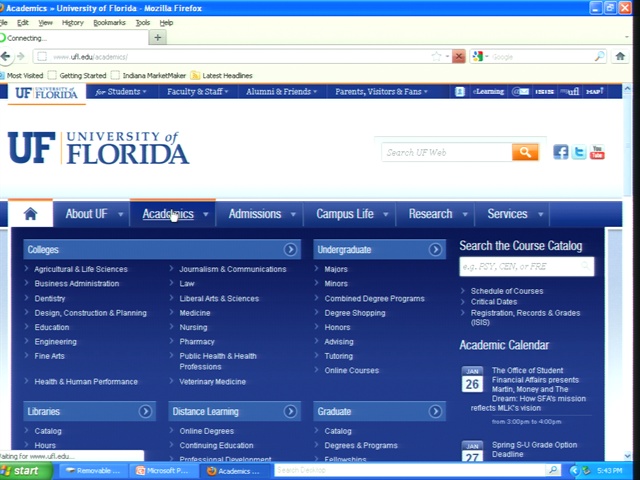Viewport: 640px width, 480px height.
Task: Open the Edit menu
Action: tap(22, 22)
